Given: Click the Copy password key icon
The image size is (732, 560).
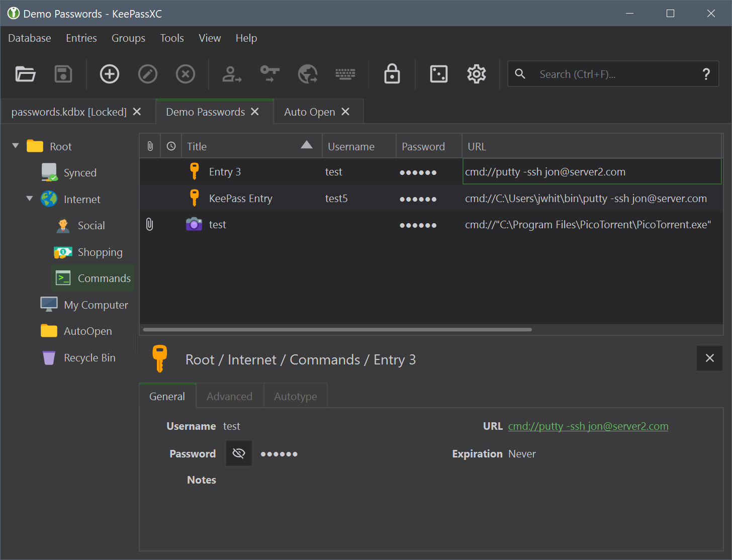Looking at the screenshot, I should click(x=270, y=74).
